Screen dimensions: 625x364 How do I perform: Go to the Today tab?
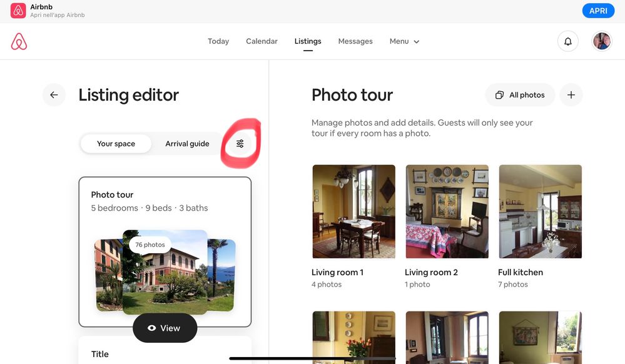(218, 41)
